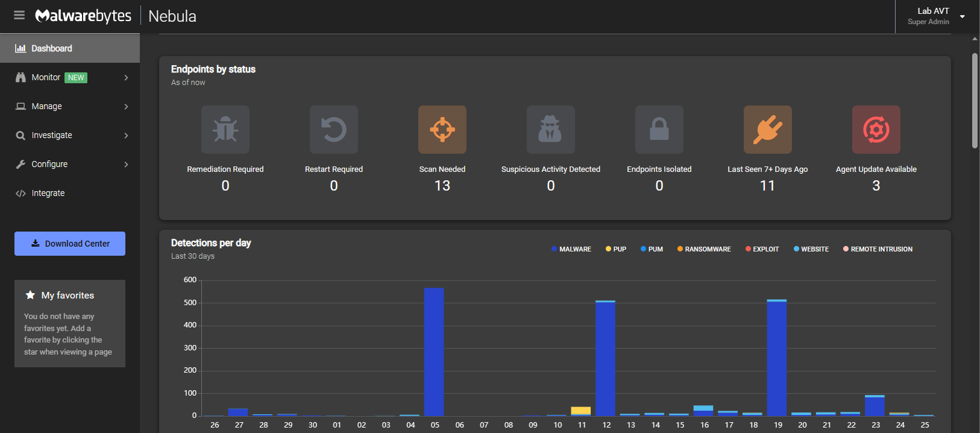This screenshot has height=433, width=980.
Task: Expand the Configure menu chevron
Action: 126,165
